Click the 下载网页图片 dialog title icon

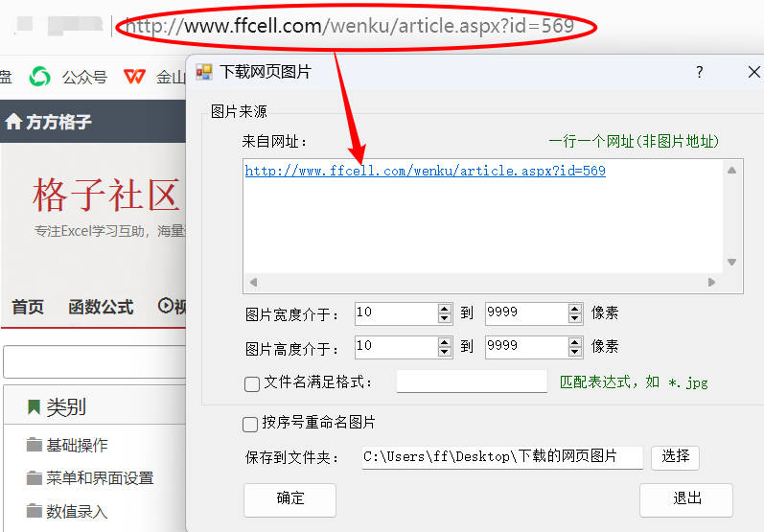point(204,72)
